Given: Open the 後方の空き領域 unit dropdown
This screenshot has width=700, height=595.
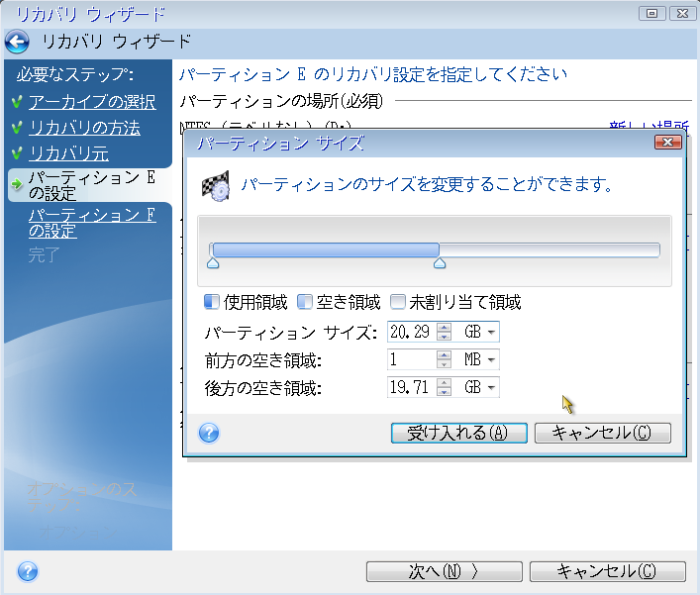Looking at the screenshot, I should click(x=492, y=387).
